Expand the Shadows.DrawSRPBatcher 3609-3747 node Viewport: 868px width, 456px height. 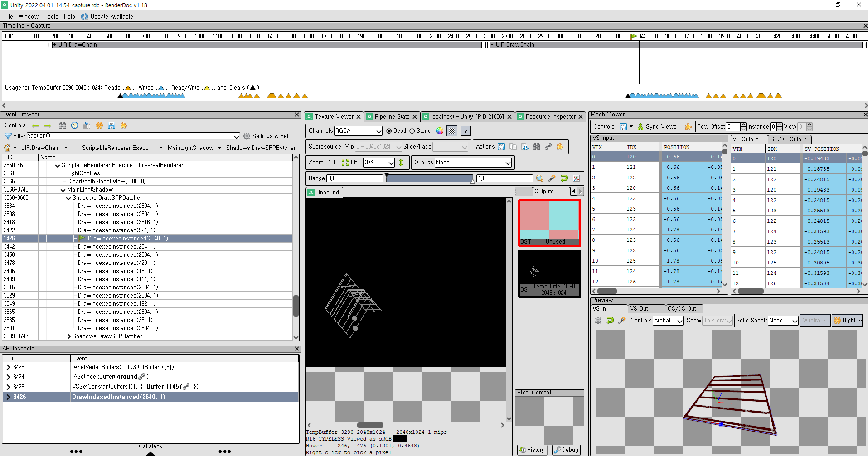click(x=69, y=336)
